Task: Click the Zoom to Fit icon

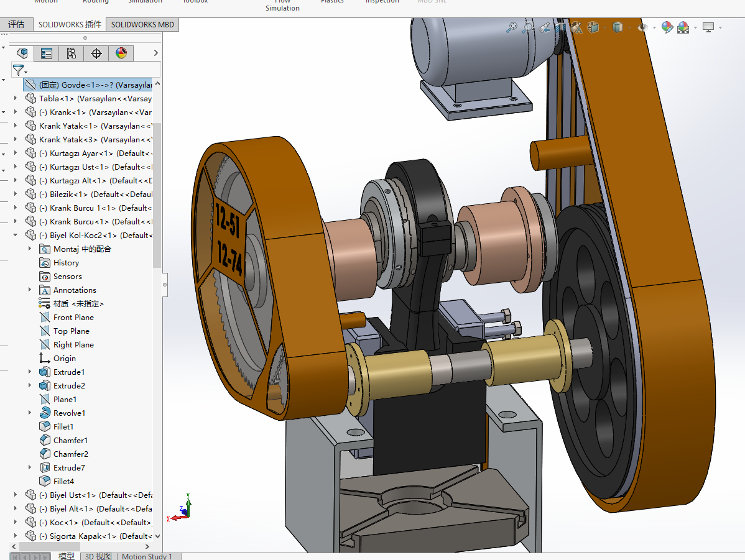Action: click(x=512, y=27)
